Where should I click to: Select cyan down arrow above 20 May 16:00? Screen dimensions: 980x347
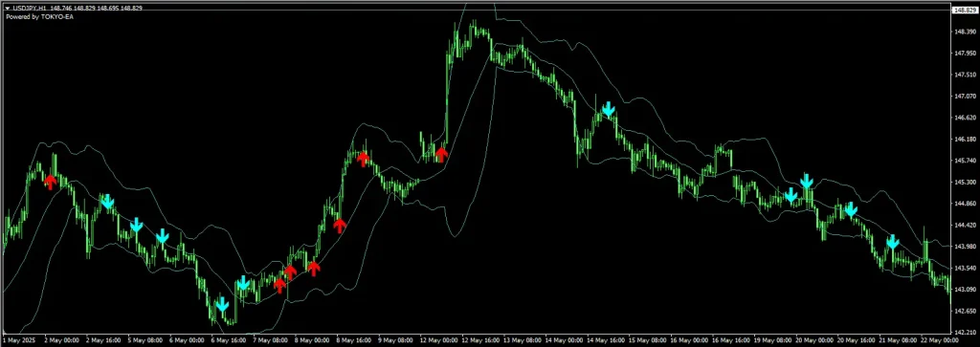[851, 209]
